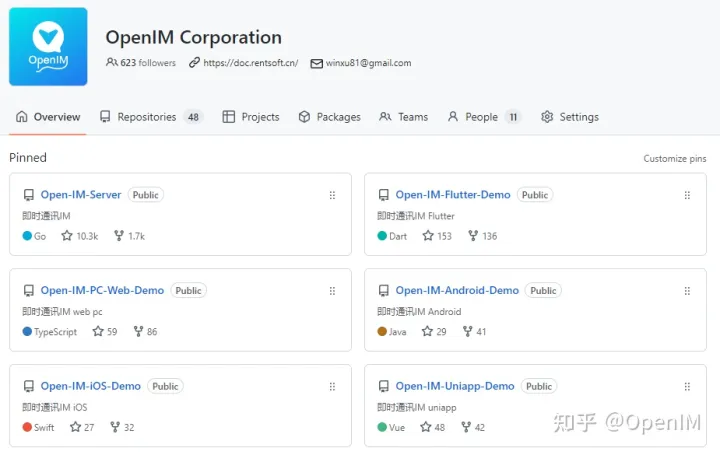The image size is (720, 455).
Task: Open the Projects tab
Action: 251,117
